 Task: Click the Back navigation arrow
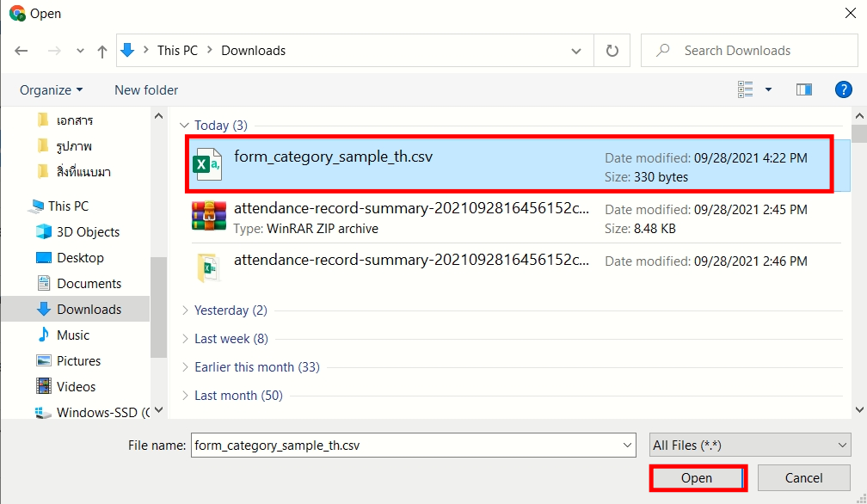click(22, 51)
